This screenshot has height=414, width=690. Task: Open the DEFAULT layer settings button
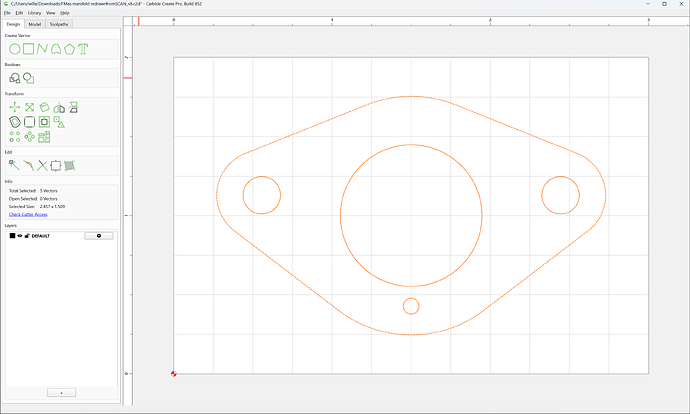99,236
